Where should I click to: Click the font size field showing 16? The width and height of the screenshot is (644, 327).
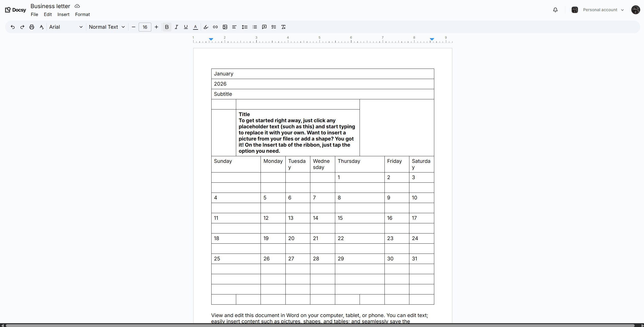coord(145,27)
